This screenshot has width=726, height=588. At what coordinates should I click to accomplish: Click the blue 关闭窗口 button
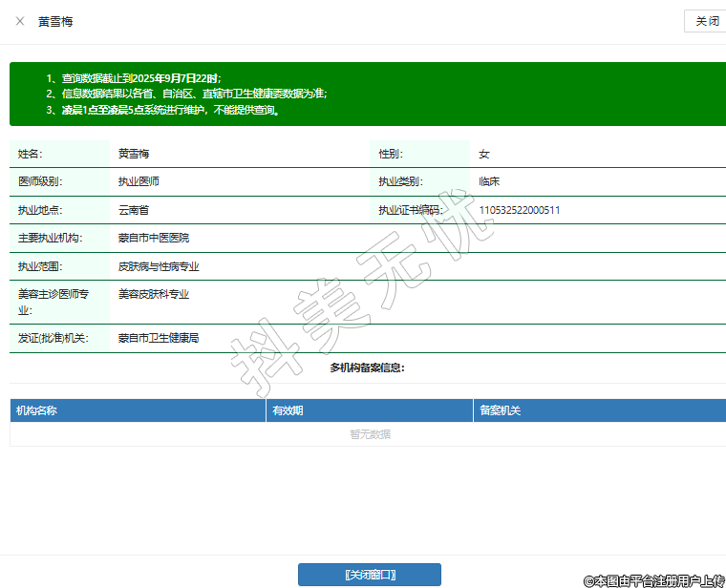[369, 575]
